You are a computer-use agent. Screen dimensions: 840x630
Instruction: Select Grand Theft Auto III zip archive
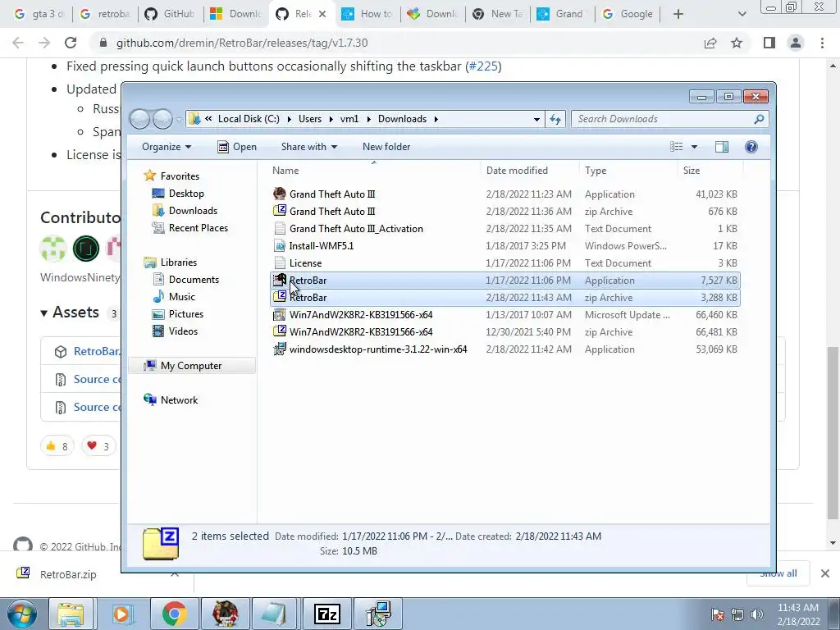504,211
